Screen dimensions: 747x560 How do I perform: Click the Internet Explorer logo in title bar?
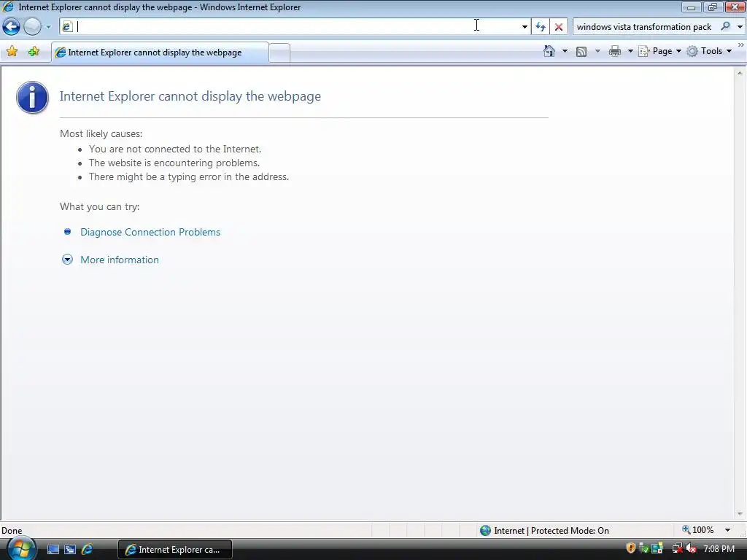coord(8,7)
